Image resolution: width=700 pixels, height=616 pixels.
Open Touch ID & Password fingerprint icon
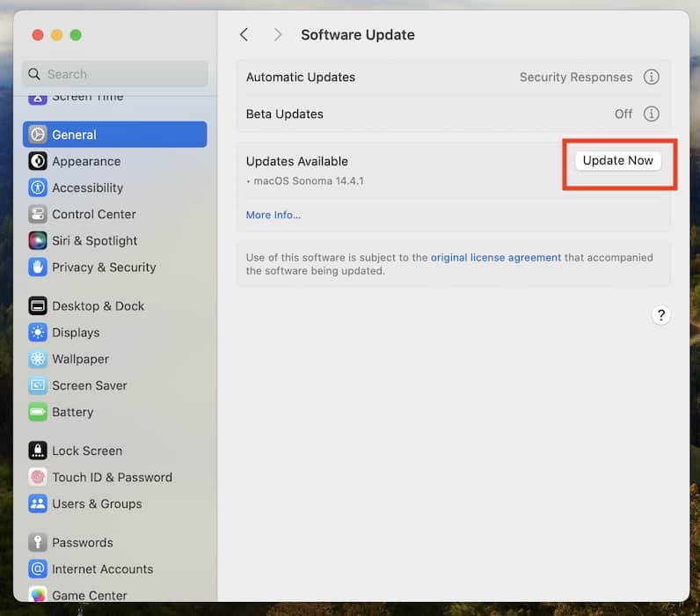(38, 477)
